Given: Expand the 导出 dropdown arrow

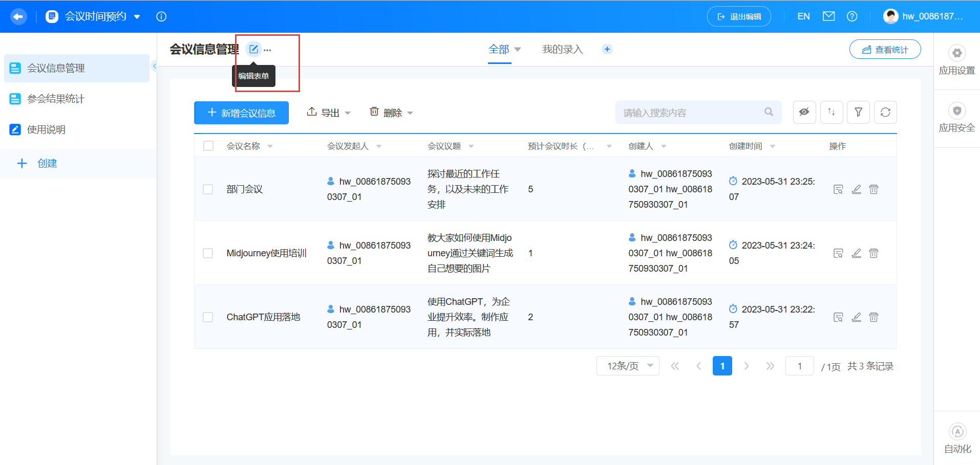Looking at the screenshot, I should click(348, 112).
